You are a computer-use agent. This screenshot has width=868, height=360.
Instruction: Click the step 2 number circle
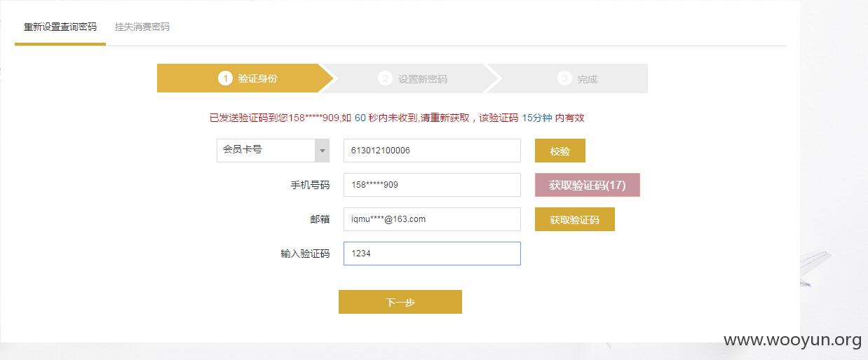pyautogui.click(x=385, y=78)
